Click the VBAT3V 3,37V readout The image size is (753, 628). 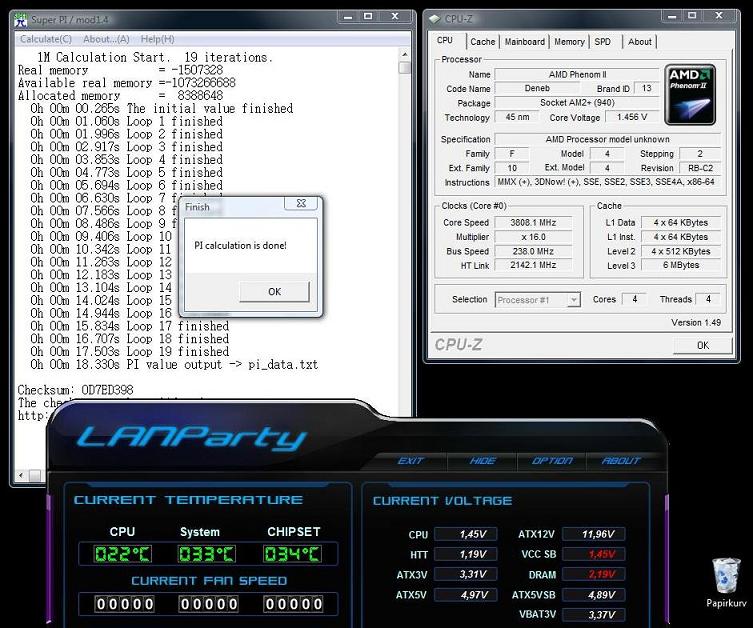point(594,615)
